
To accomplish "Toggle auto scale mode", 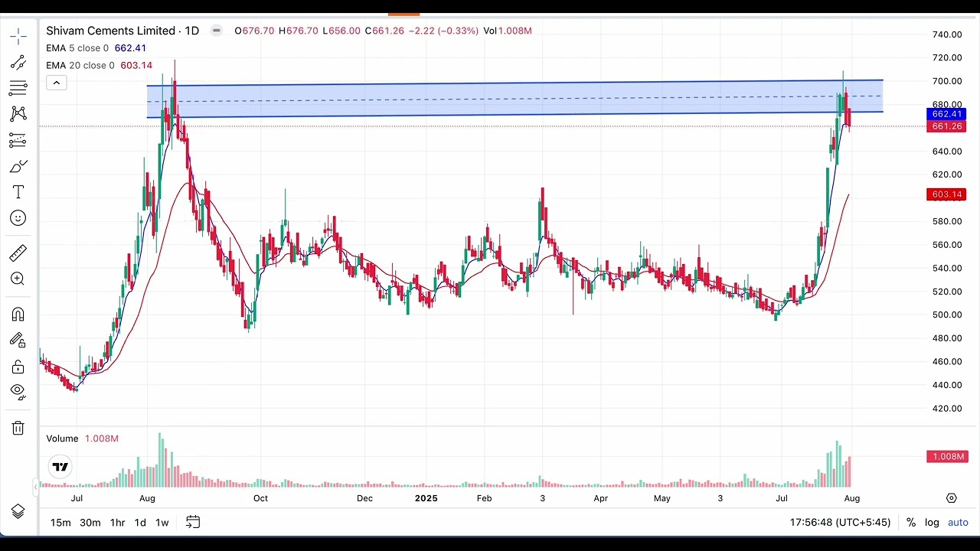I will coord(958,522).
